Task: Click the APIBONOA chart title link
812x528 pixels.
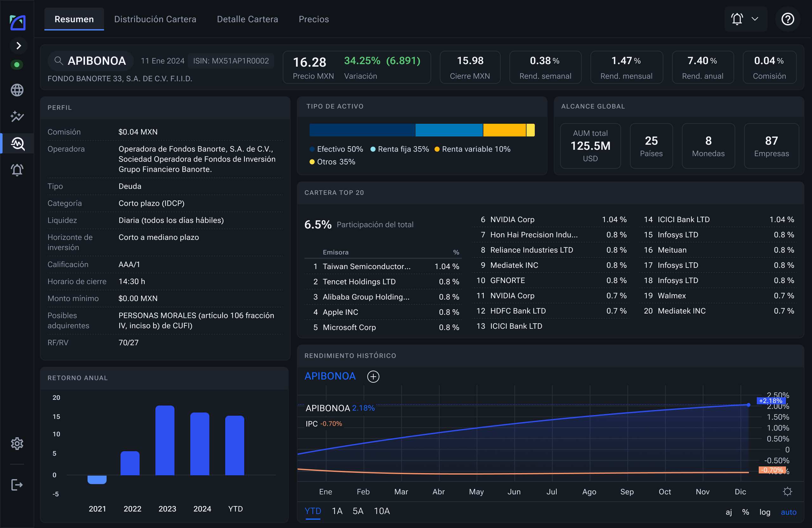Action: pyautogui.click(x=330, y=376)
